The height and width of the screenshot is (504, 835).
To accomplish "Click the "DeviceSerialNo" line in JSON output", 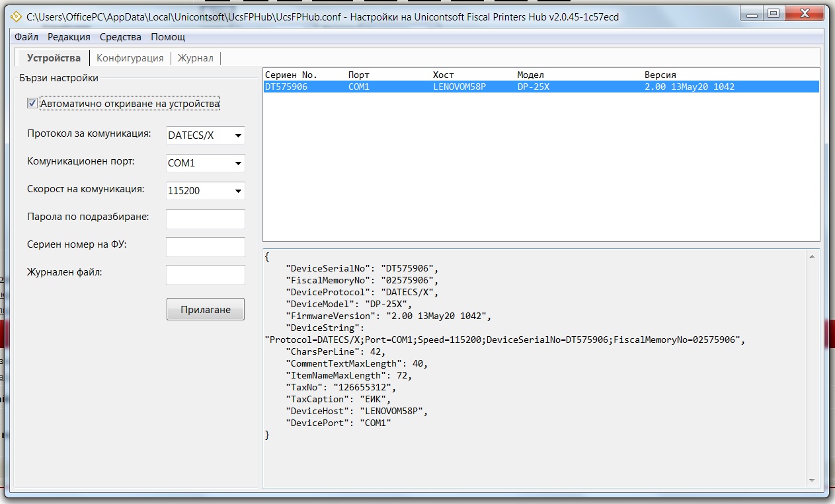I will [x=362, y=268].
